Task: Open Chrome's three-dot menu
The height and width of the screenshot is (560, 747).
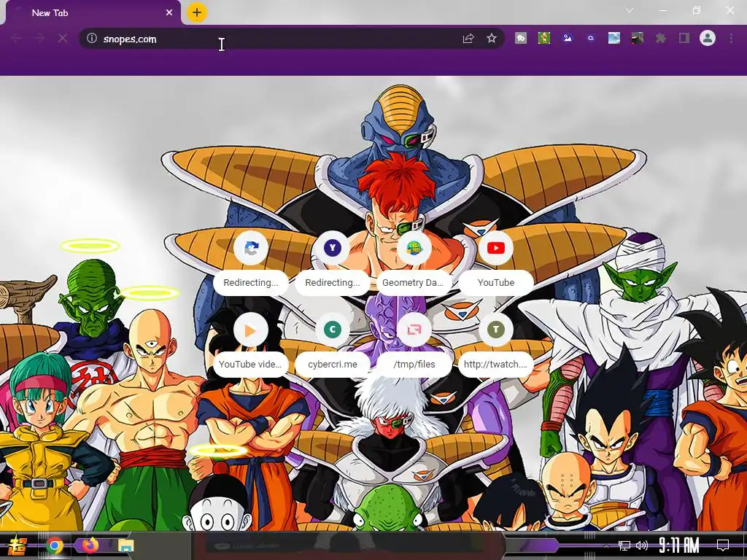Action: (731, 38)
